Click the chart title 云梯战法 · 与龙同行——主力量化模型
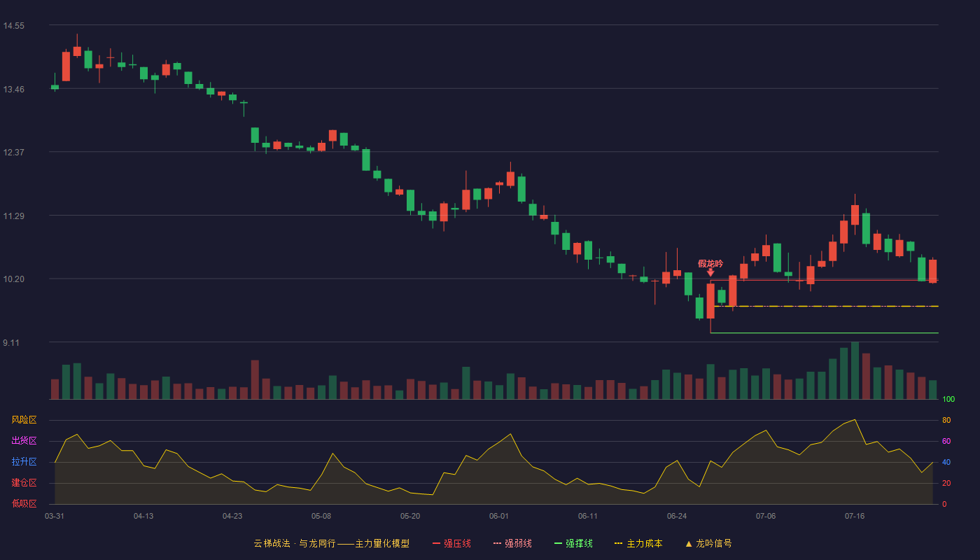 [x=331, y=543]
